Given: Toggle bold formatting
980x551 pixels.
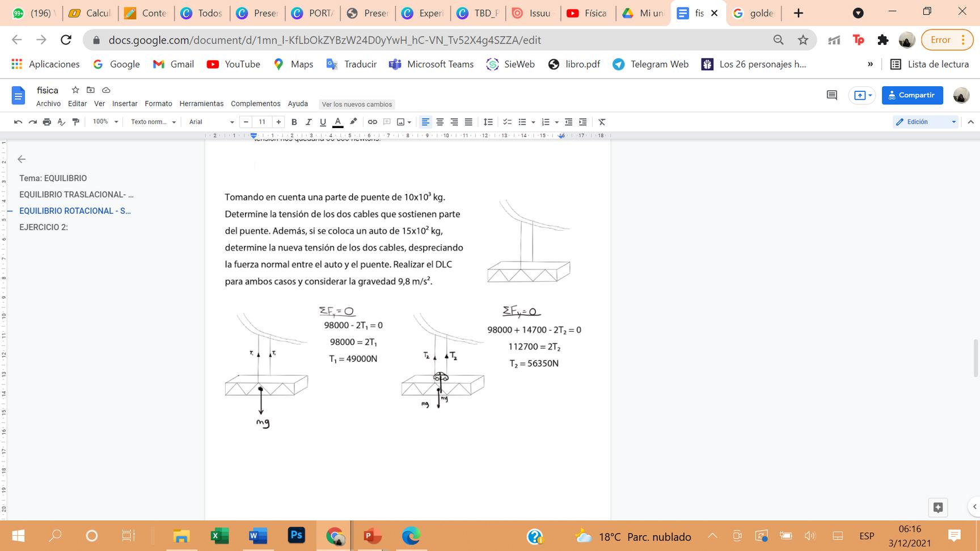Looking at the screenshot, I should (x=294, y=122).
